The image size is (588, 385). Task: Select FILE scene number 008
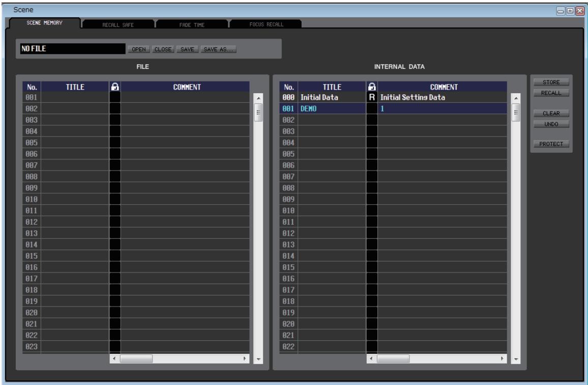point(32,177)
